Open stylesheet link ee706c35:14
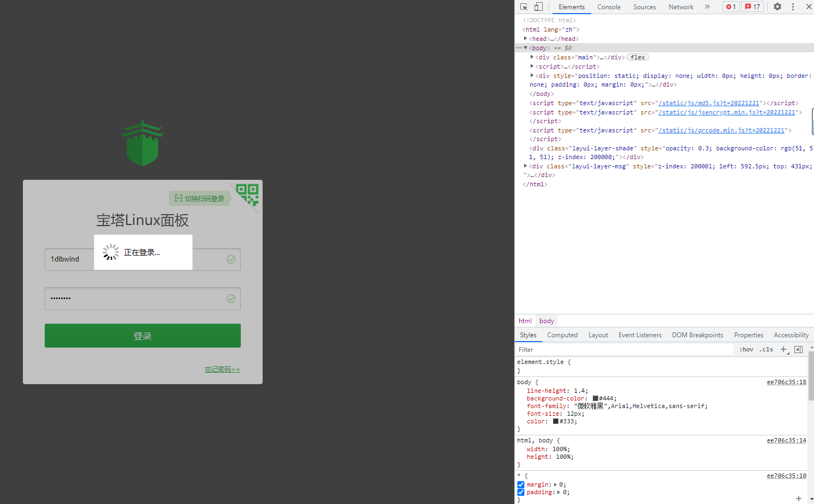 [786, 440]
